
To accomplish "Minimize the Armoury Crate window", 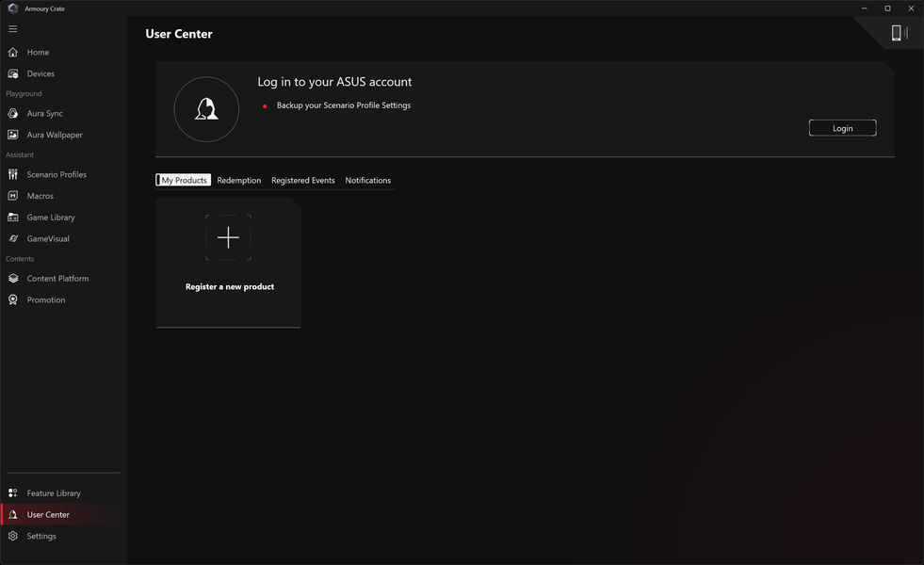I will tap(864, 8).
